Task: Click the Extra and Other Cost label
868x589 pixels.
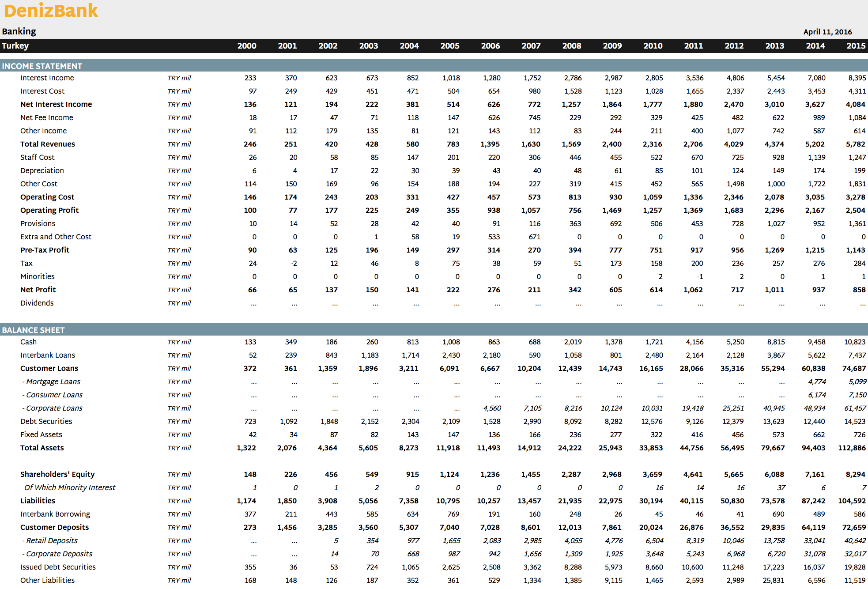Action: pos(56,237)
